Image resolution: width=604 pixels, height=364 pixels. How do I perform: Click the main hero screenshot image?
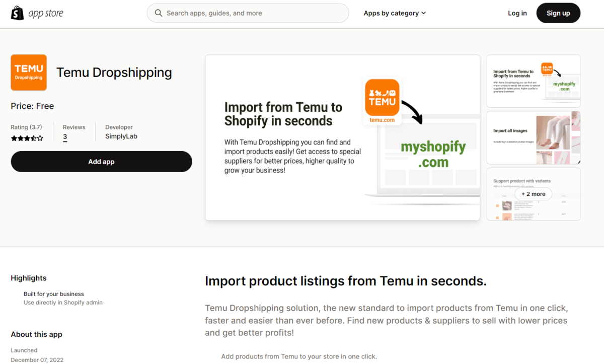pyautogui.click(x=342, y=137)
